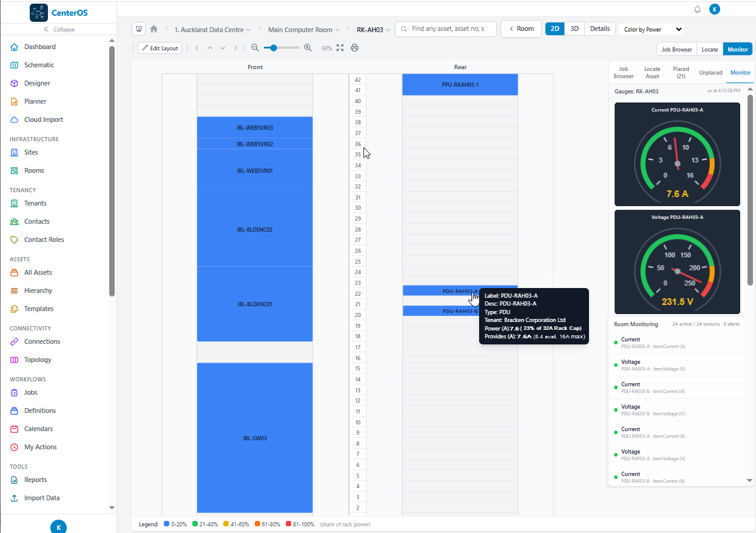The width and height of the screenshot is (756, 533).
Task: Switch to the Unplaced tab
Action: tap(710, 73)
